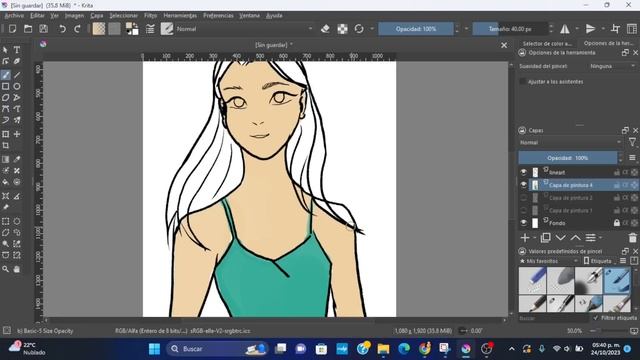Open the Archivo menu
This screenshot has width=640, height=360.
coord(14,16)
